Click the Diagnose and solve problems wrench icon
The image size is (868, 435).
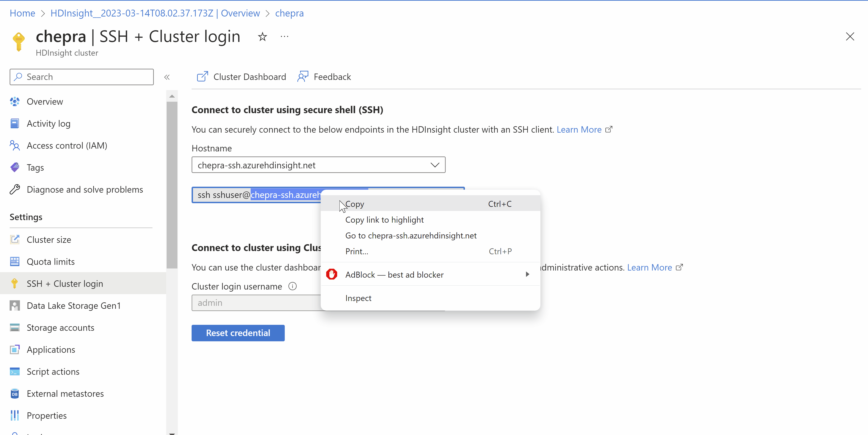(x=14, y=189)
